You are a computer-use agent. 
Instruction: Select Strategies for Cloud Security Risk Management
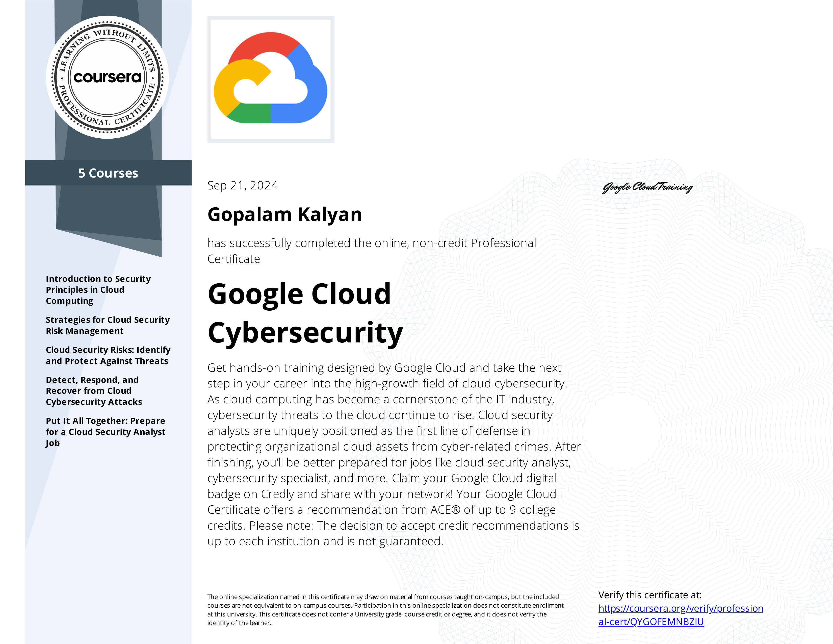pyautogui.click(x=108, y=326)
